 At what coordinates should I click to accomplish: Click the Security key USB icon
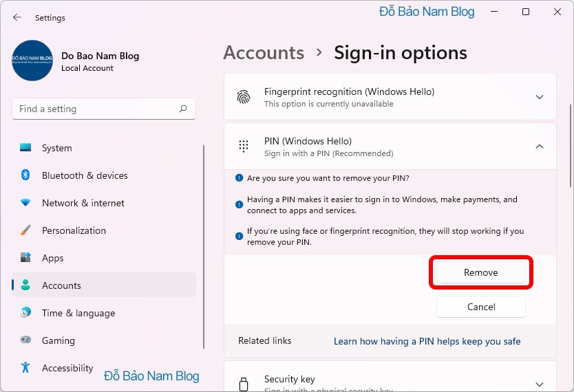point(244,384)
